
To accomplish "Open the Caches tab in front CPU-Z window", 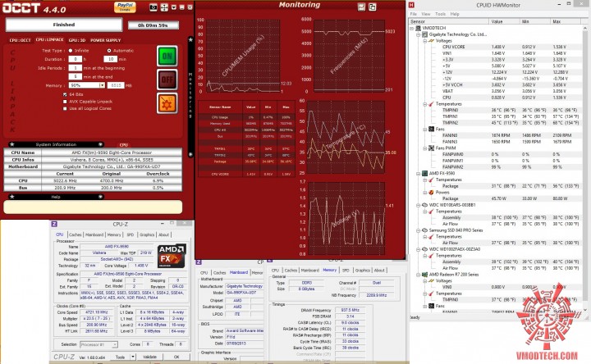I will coord(75,234).
